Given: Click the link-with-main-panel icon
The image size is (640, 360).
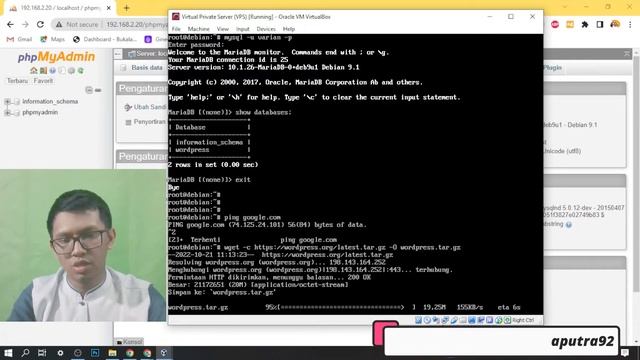Looking at the screenshot, I should click(x=98, y=90).
